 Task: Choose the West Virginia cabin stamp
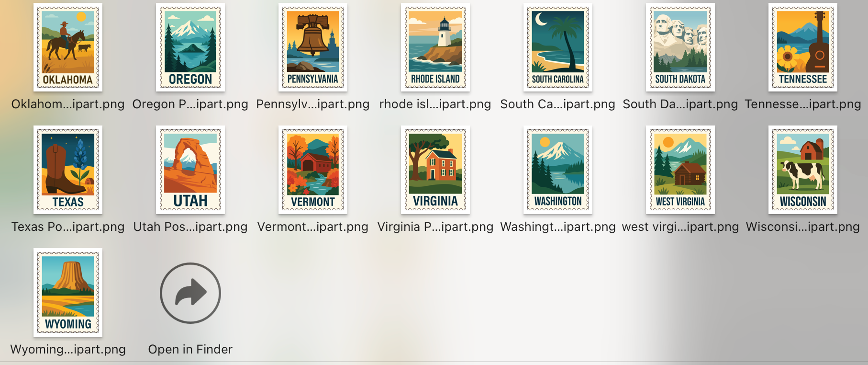click(680, 170)
